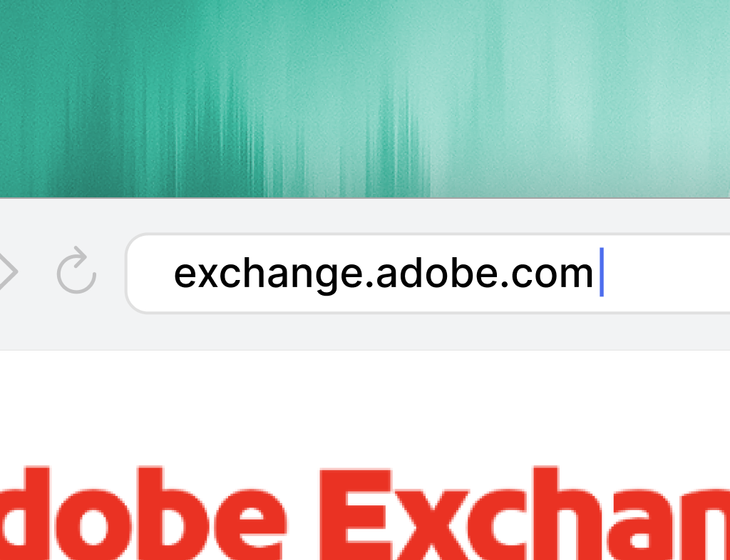Screen dimensions: 730x560
Task: Reload the current page
Action: click(76, 271)
